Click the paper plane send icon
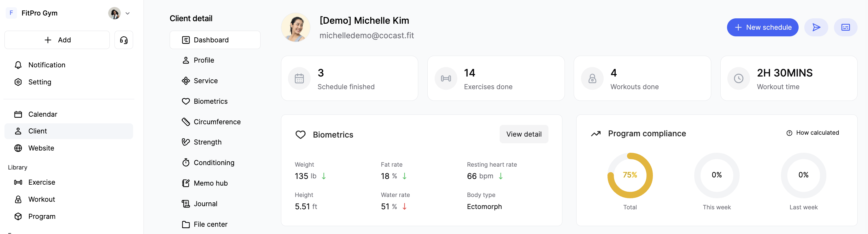868x234 pixels. tap(816, 27)
